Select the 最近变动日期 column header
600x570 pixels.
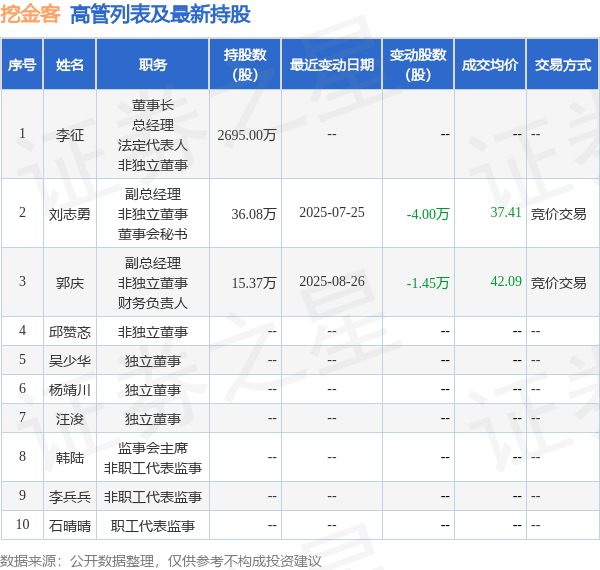point(332,64)
